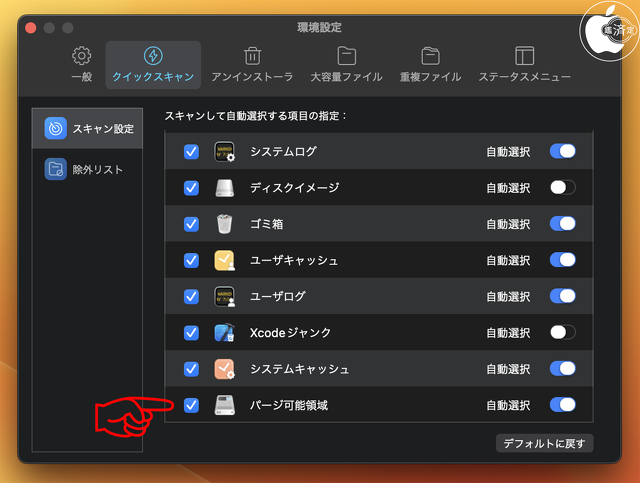
Task: Turn on Xcodeジャンク auto-select toggle
Action: [x=562, y=333]
